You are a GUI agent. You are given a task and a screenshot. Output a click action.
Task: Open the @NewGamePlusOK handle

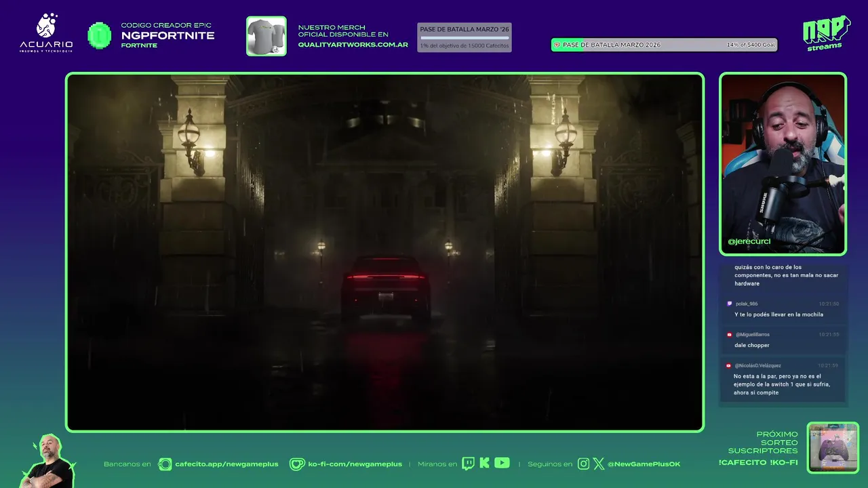coord(644,464)
